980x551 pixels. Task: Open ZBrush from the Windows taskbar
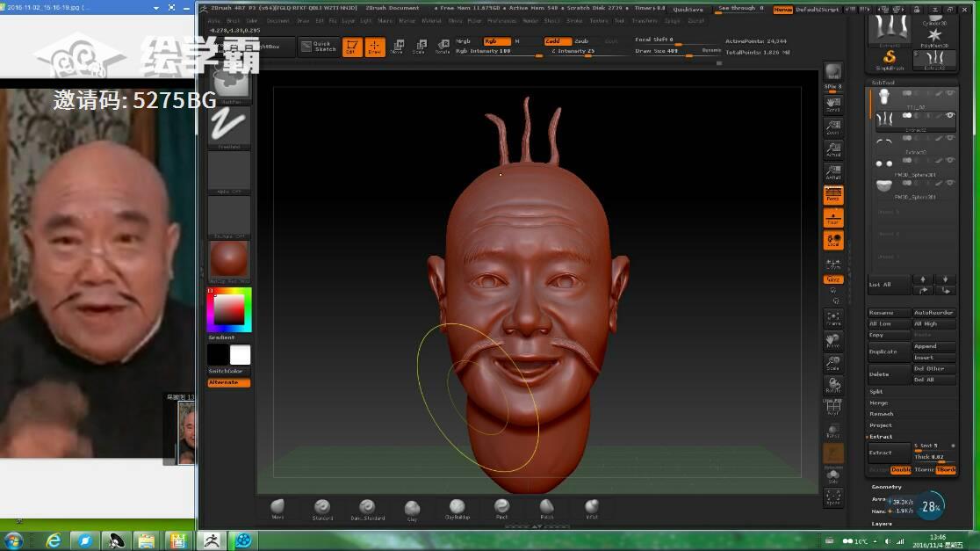click(x=211, y=540)
